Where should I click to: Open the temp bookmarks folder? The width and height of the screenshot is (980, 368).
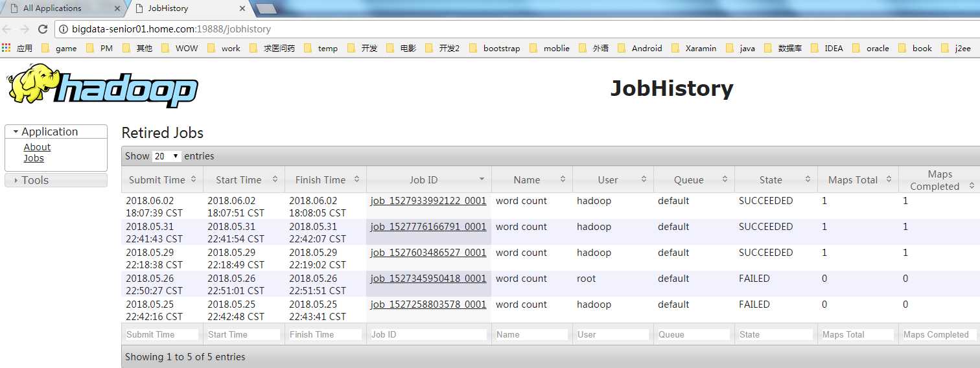point(320,48)
